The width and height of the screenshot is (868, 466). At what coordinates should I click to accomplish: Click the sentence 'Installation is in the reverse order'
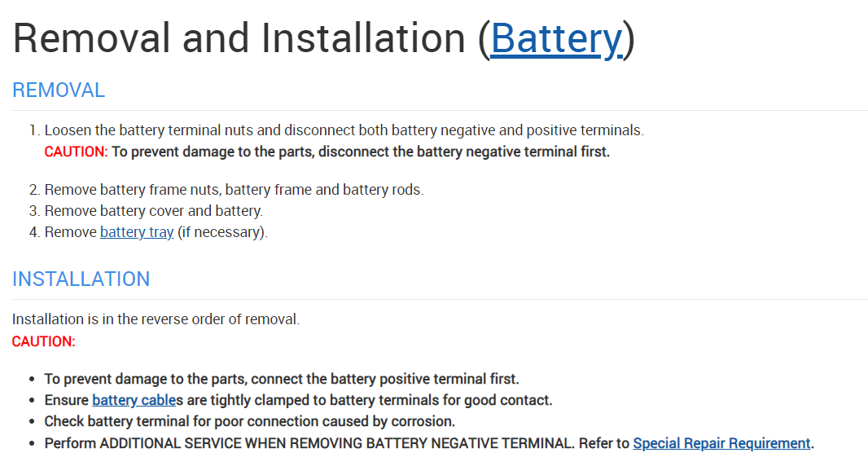(x=156, y=319)
